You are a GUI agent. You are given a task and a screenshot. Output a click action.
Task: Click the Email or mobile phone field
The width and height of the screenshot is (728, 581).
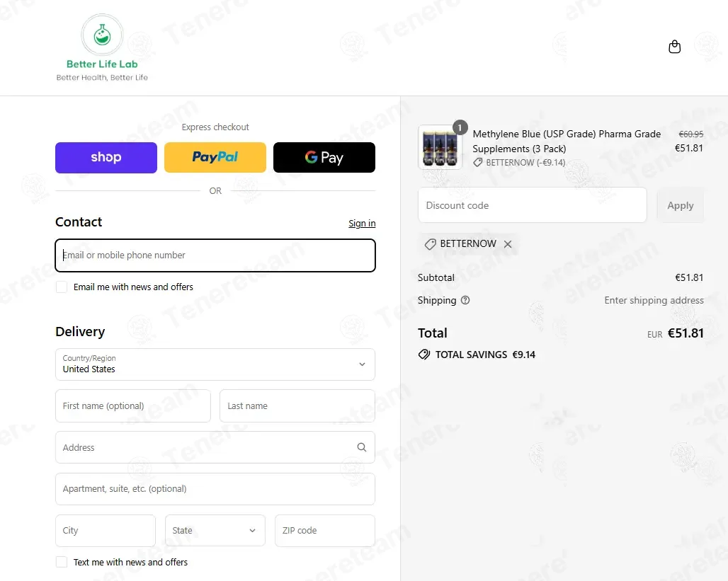[x=215, y=255]
